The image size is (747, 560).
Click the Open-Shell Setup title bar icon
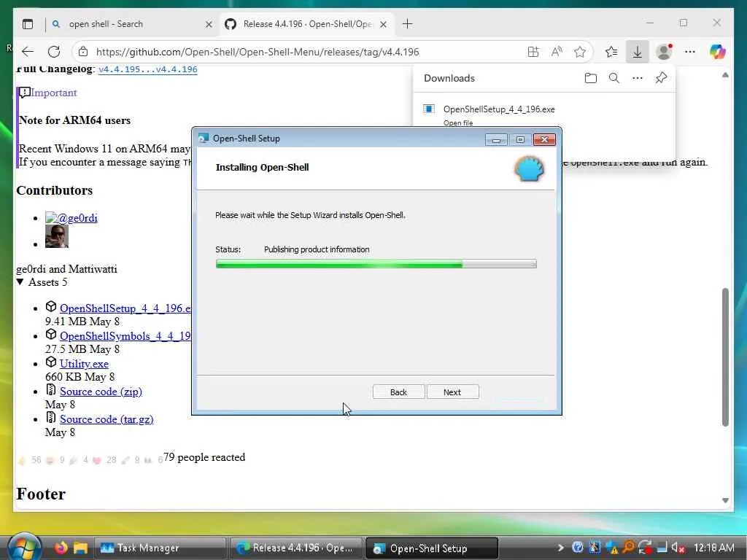(x=204, y=139)
